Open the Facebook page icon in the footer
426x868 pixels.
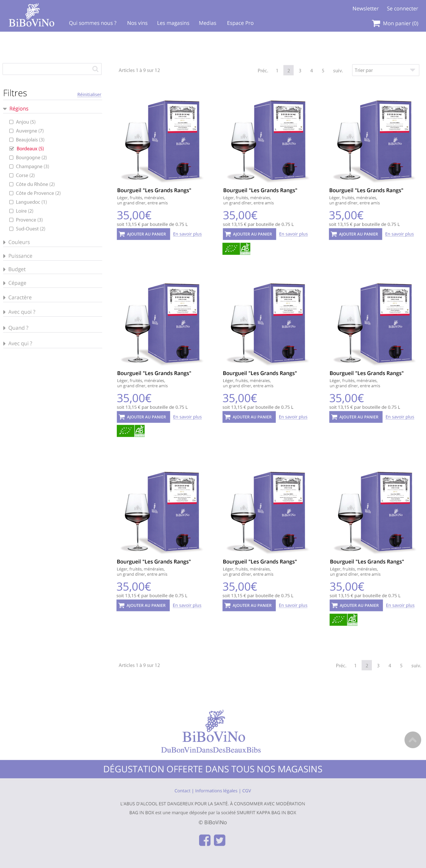click(205, 840)
